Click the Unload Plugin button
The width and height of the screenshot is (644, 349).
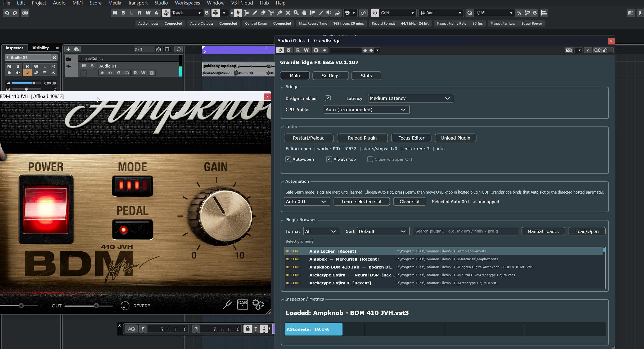click(x=456, y=138)
